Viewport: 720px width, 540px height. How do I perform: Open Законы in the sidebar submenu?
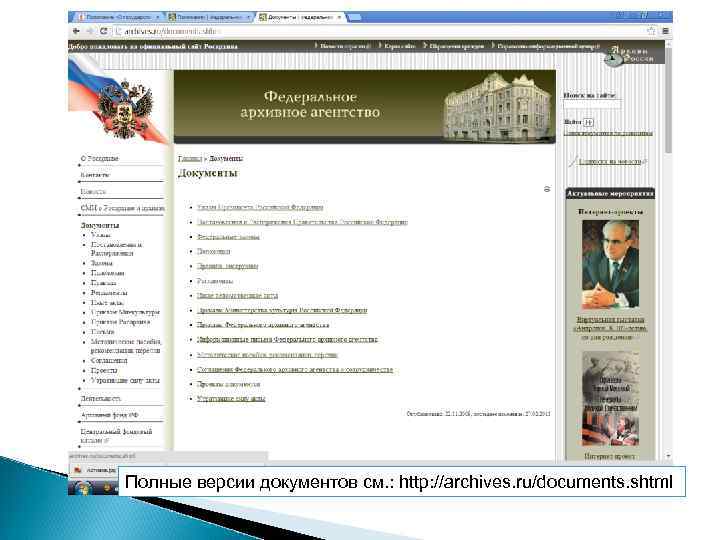click(x=102, y=263)
